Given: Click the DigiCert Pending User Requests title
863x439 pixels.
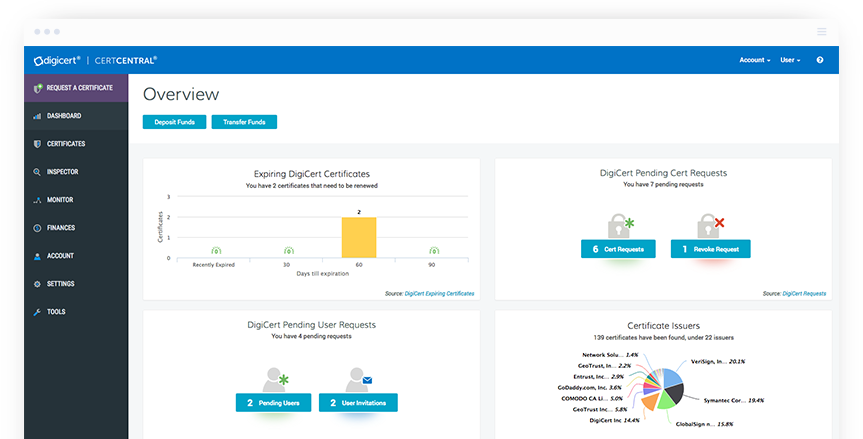Looking at the screenshot, I should (x=312, y=325).
